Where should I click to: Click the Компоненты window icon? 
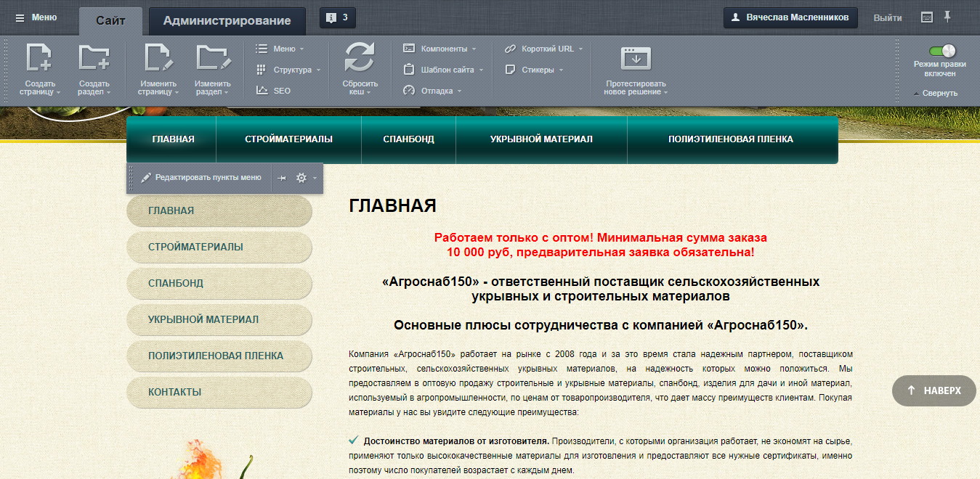[x=408, y=49]
